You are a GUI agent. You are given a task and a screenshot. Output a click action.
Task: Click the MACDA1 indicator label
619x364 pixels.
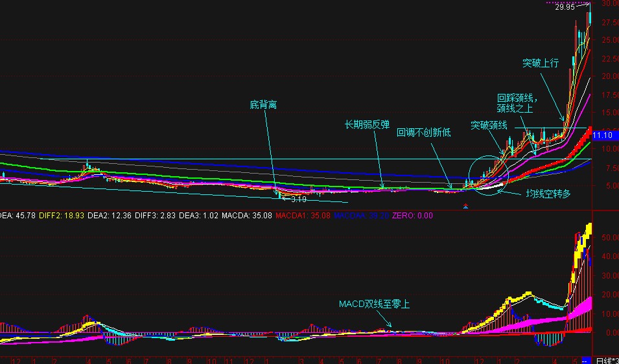[x=294, y=215]
